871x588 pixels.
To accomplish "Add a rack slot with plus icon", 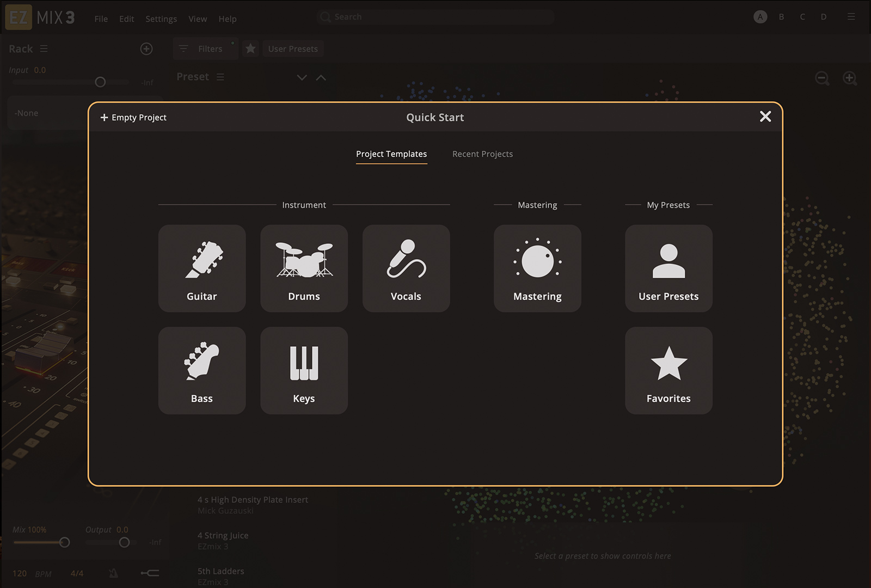I will (x=146, y=49).
